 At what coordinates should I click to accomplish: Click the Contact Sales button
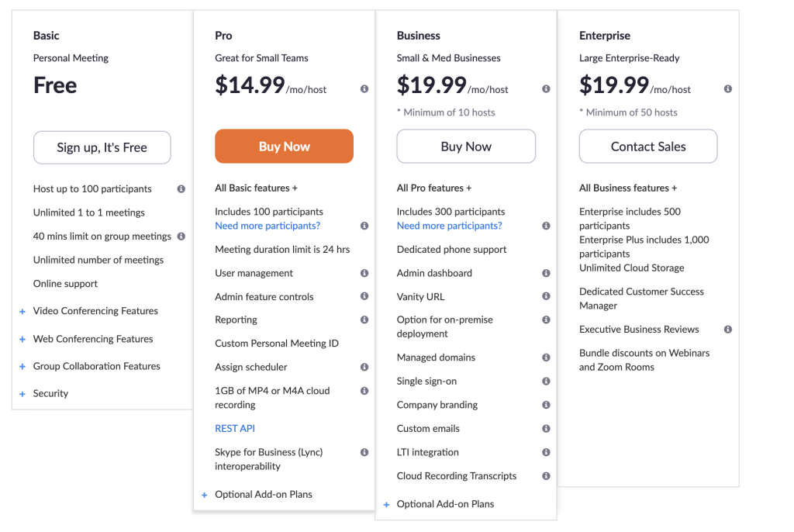coord(648,147)
